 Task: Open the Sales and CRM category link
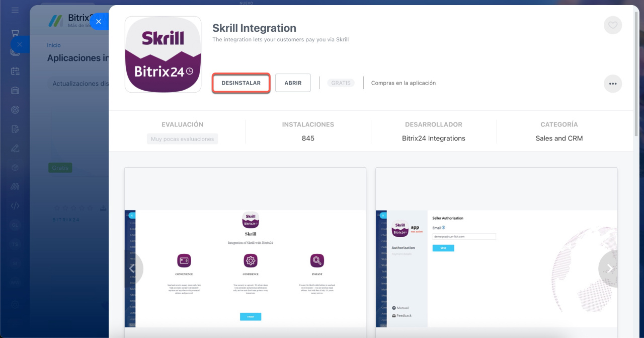click(559, 139)
